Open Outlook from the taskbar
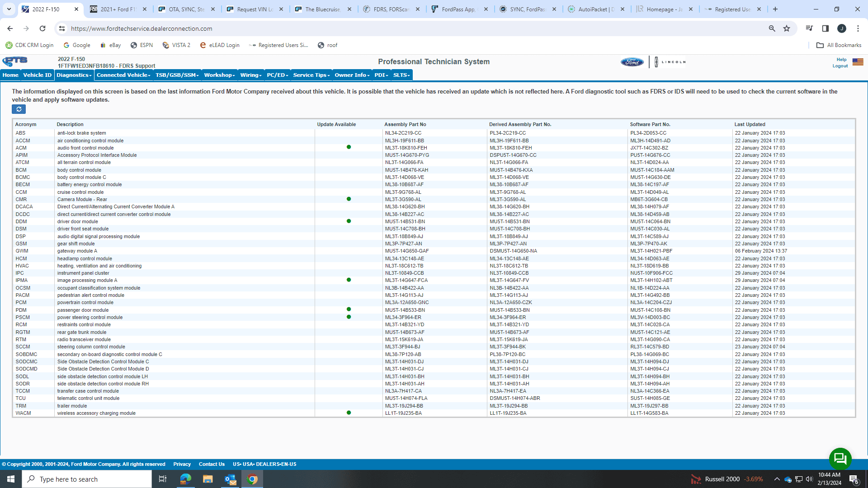This screenshot has width=868, height=488. click(230, 479)
